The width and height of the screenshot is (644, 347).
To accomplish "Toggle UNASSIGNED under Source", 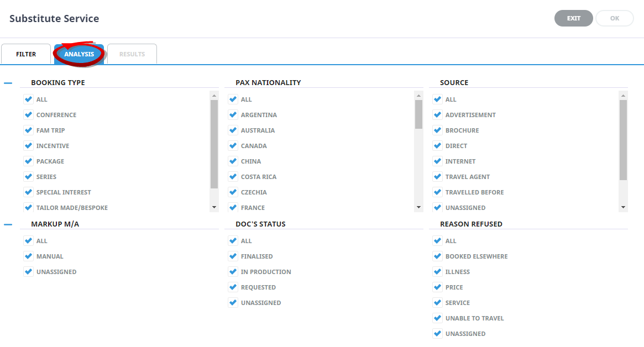I will pos(437,207).
